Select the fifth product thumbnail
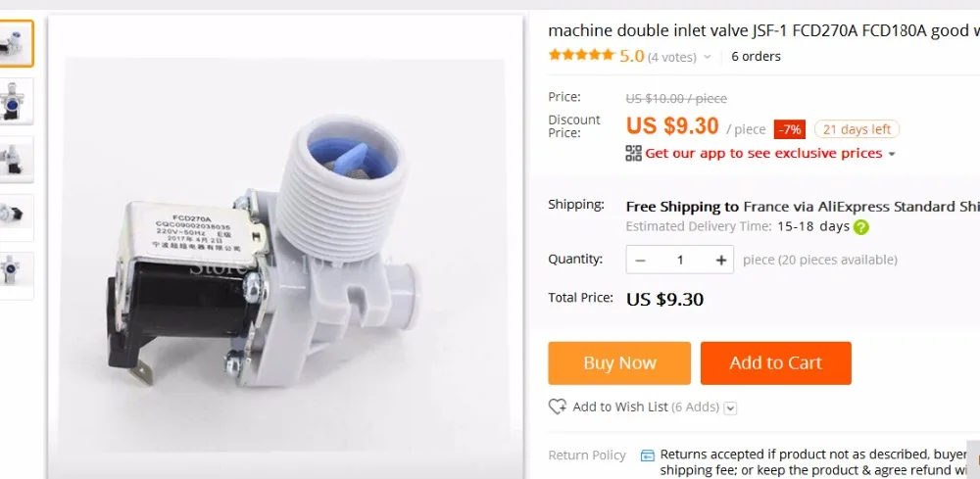This screenshot has width=980, height=479. pos(16,275)
